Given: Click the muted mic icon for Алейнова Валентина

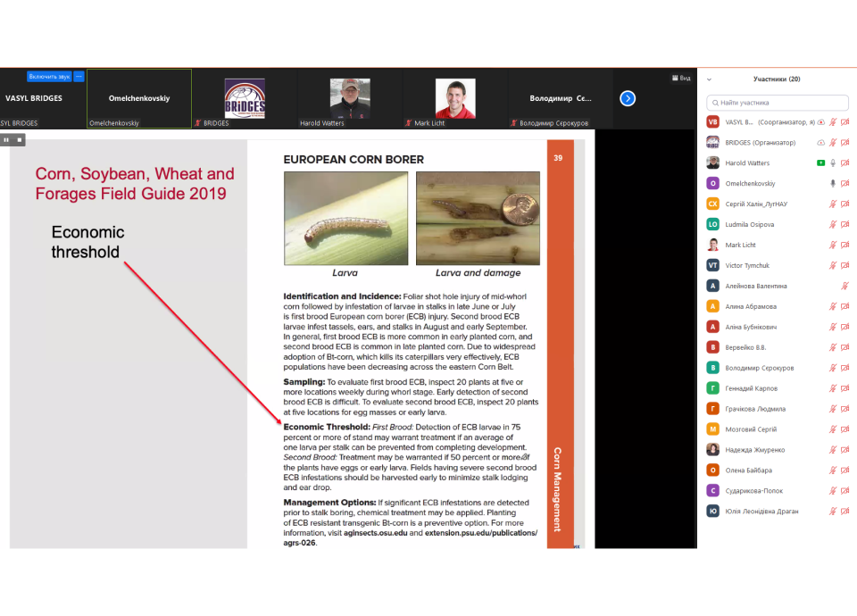Looking at the screenshot, I should [x=845, y=286].
